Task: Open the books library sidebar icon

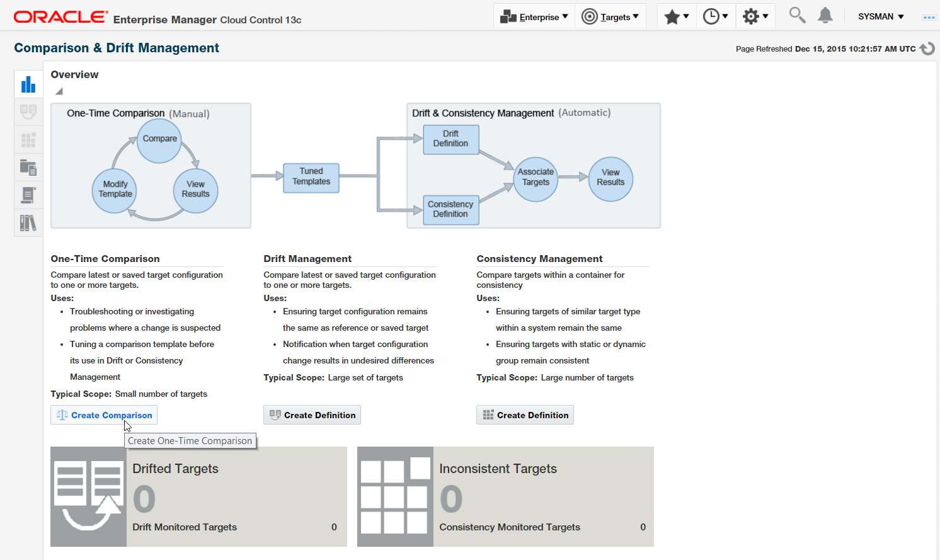Action: pos(28,223)
